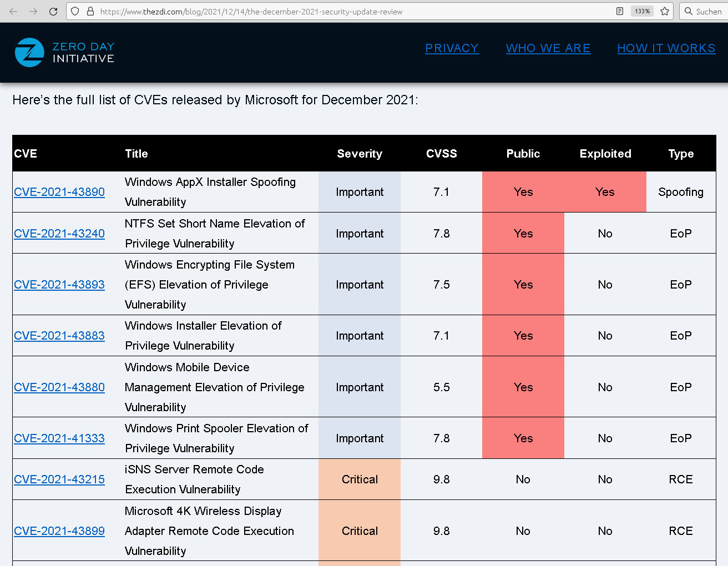
Task: View site security via padlock icon
Action: (90, 11)
